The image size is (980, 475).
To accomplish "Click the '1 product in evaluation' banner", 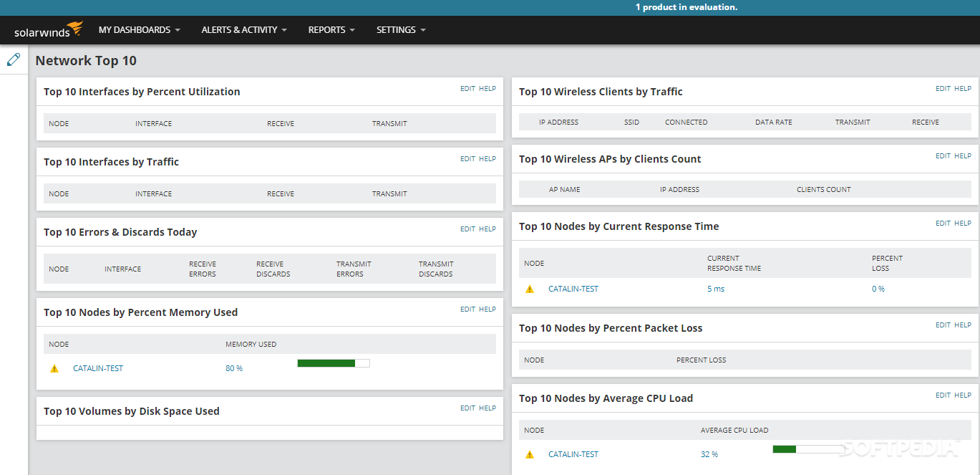I will click(687, 7).
